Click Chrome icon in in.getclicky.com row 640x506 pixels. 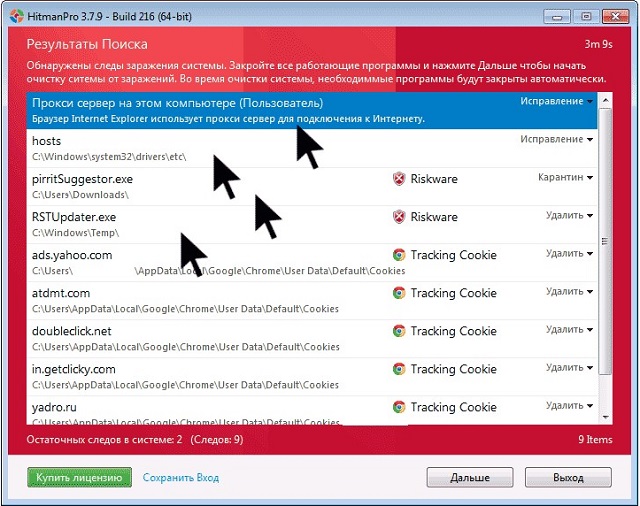(x=399, y=369)
